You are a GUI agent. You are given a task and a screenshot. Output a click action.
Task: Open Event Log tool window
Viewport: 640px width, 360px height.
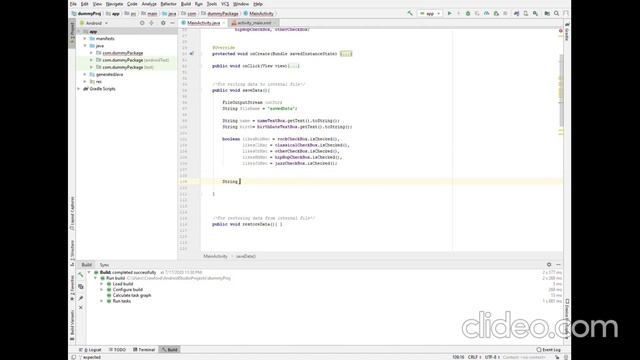pyautogui.click(x=549, y=350)
